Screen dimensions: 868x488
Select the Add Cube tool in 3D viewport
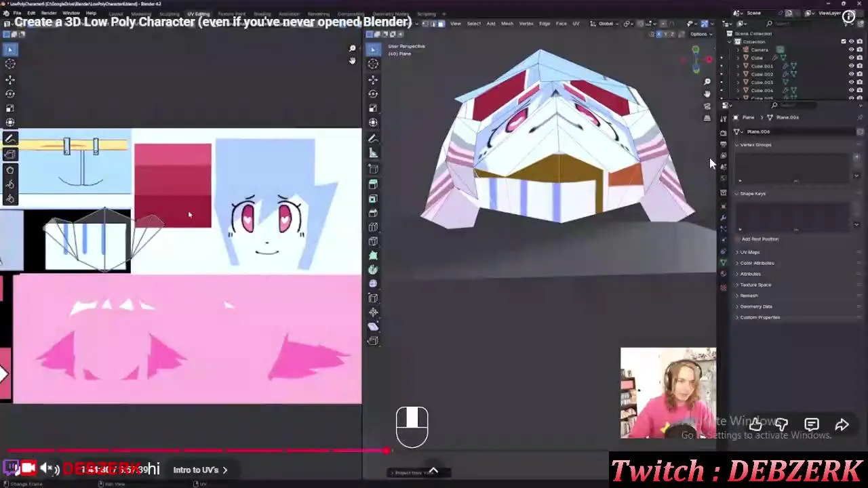click(373, 169)
